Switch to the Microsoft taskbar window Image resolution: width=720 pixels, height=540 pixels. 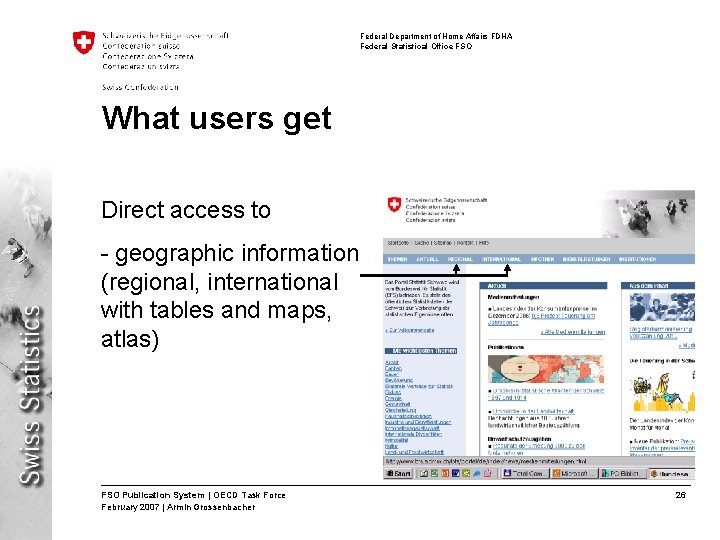click(x=574, y=473)
